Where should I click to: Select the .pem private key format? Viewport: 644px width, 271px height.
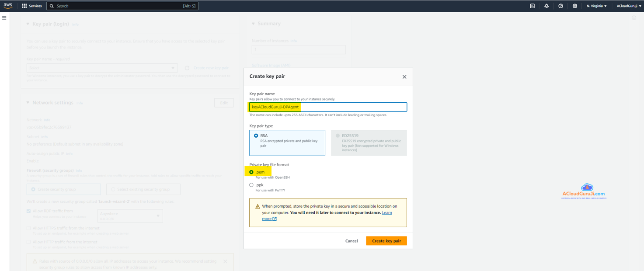pyautogui.click(x=251, y=172)
